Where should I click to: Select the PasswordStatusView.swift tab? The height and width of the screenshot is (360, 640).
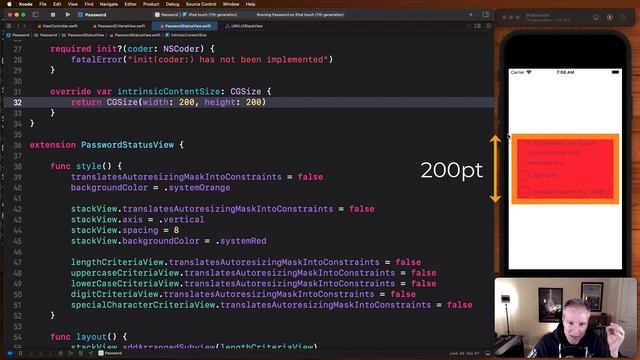click(x=186, y=26)
